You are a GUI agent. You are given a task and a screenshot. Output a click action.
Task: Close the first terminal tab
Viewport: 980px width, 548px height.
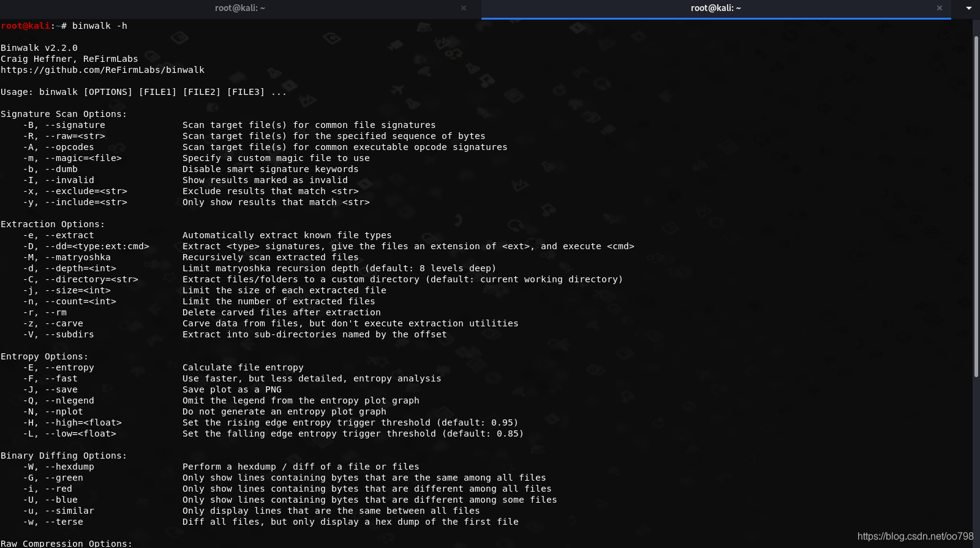[464, 8]
